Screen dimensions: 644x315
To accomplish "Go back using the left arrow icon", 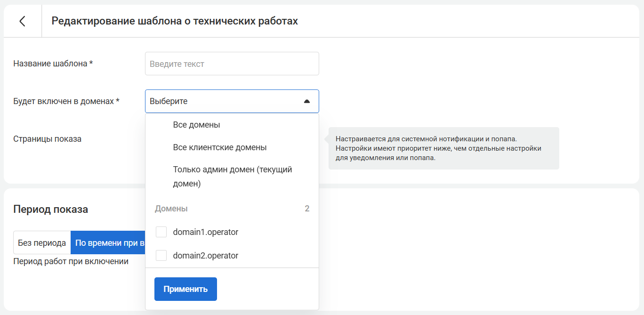I will pos(22,21).
